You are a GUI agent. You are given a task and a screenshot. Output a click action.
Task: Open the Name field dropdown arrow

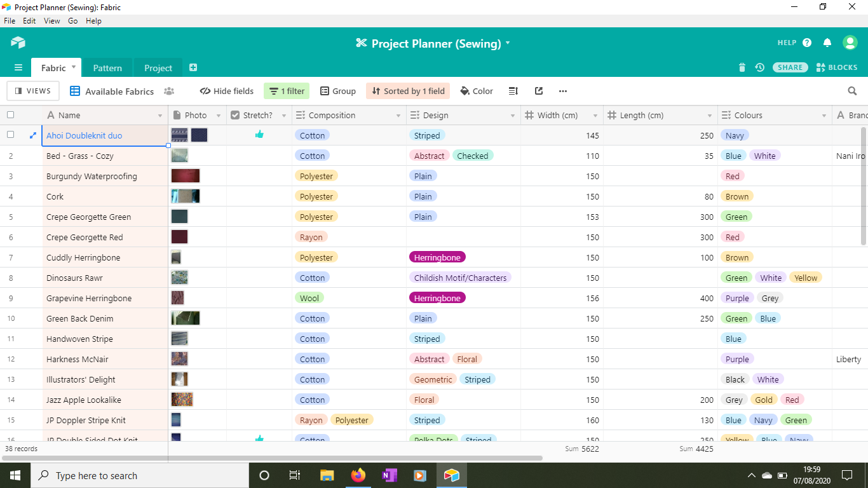(x=160, y=116)
